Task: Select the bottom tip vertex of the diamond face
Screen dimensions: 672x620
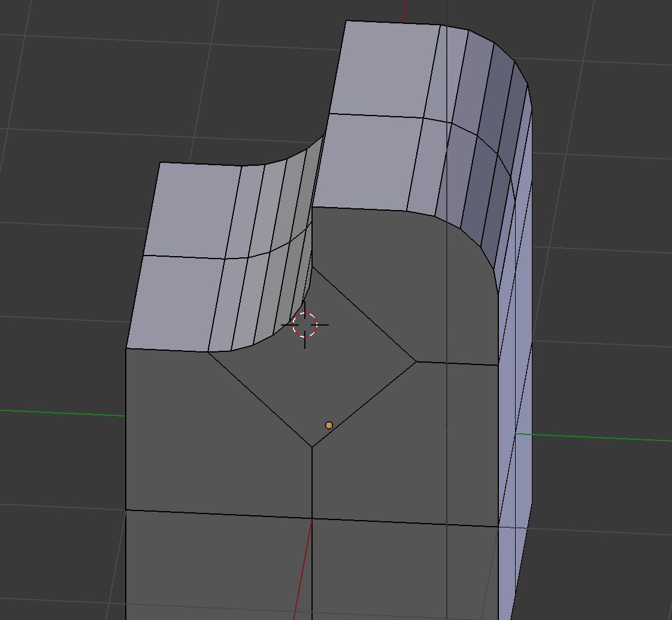Action: click(x=311, y=447)
